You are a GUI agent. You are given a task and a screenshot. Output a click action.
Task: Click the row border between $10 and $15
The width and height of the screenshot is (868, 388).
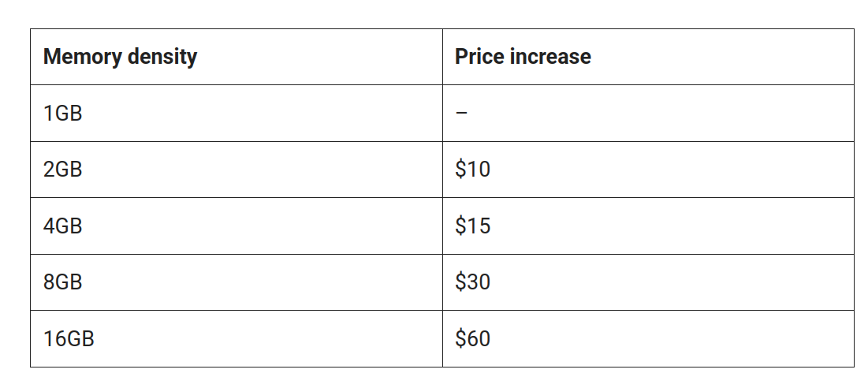coord(646,197)
